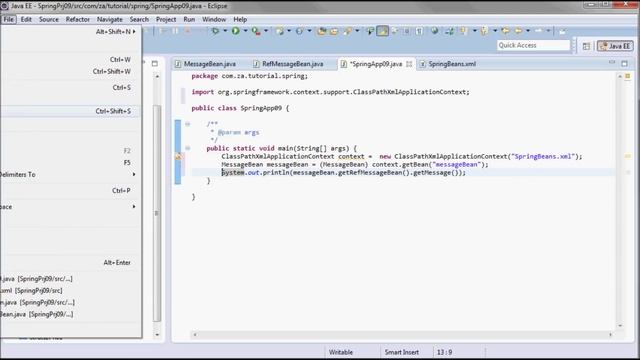Image resolution: width=640 pixels, height=360 pixels.
Task: Click the Smart Insert status bar entry
Action: point(402,352)
